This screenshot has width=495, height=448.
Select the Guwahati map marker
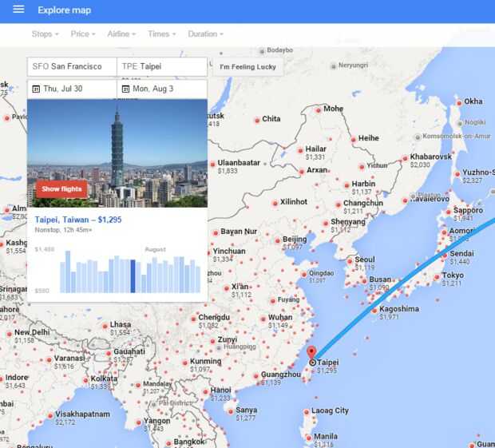109,353
